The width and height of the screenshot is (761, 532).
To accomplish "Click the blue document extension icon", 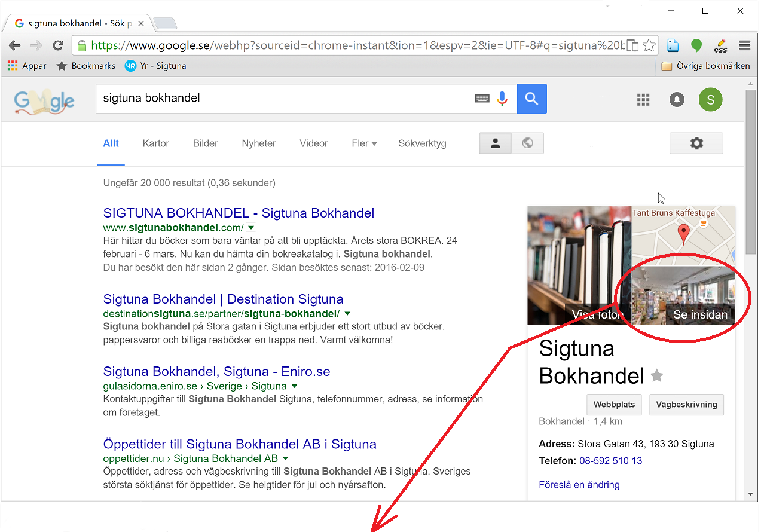I will (x=673, y=46).
